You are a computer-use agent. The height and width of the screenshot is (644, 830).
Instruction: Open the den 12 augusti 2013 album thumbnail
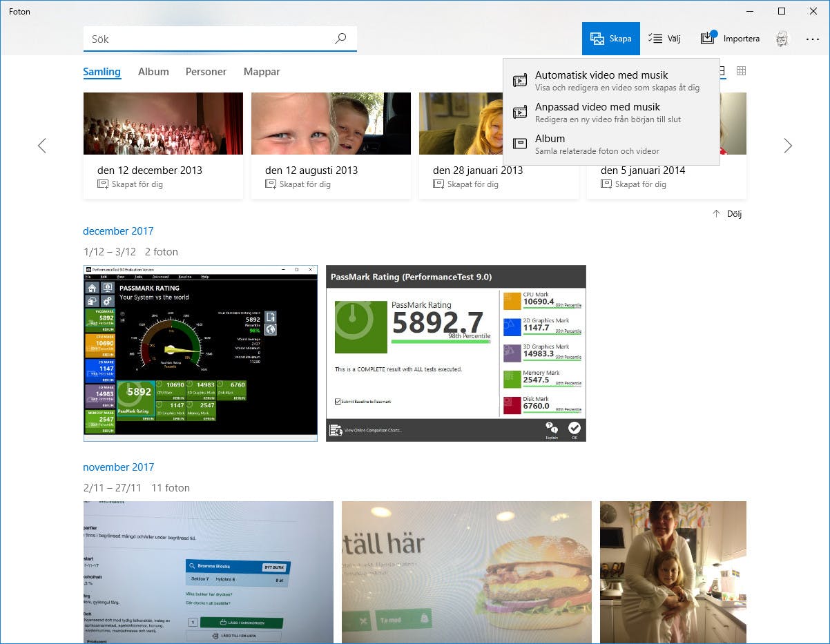point(331,124)
